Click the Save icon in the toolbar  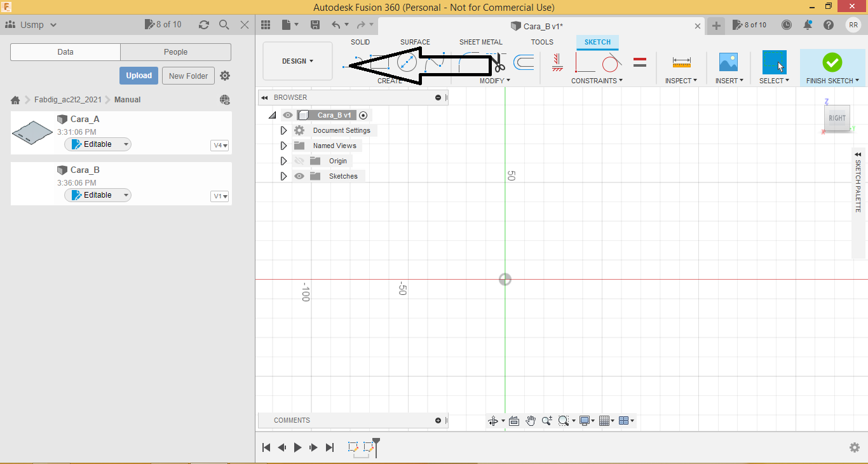click(x=315, y=25)
